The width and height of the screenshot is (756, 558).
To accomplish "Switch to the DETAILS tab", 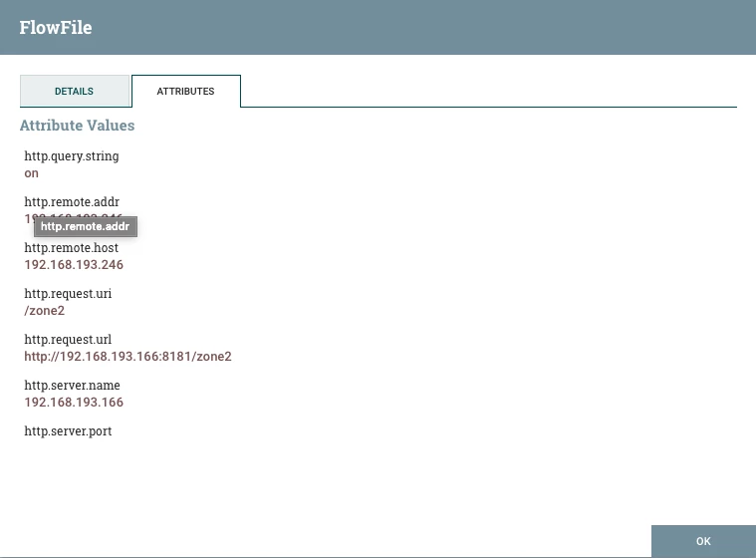I will click(x=75, y=91).
